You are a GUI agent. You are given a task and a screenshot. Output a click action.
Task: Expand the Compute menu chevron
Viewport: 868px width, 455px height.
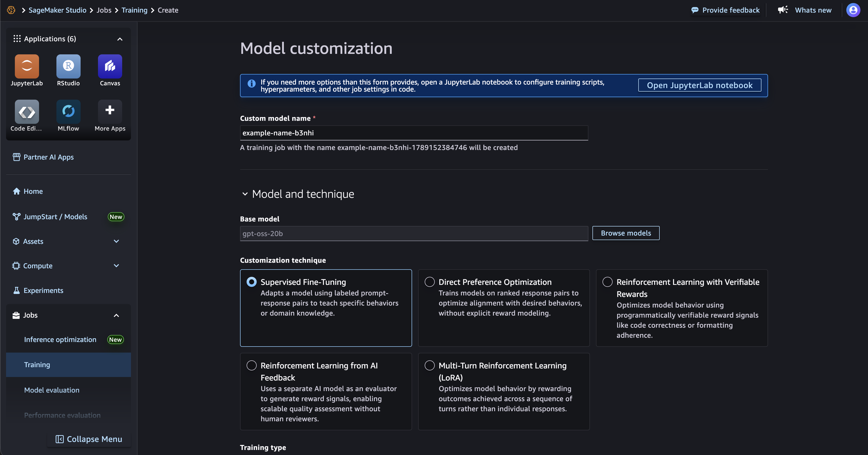[x=116, y=266]
